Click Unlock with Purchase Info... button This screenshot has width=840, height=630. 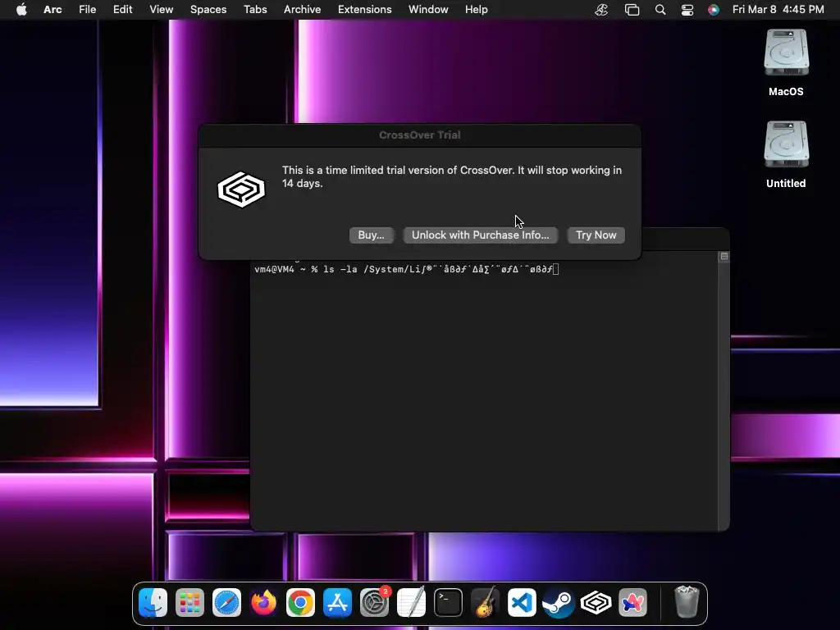tap(481, 235)
